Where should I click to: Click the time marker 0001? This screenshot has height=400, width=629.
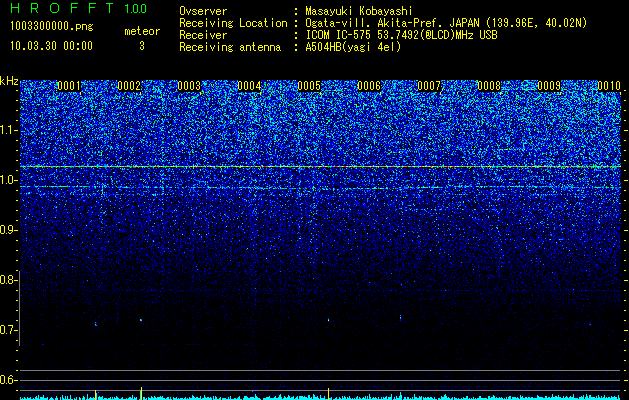pos(69,86)
